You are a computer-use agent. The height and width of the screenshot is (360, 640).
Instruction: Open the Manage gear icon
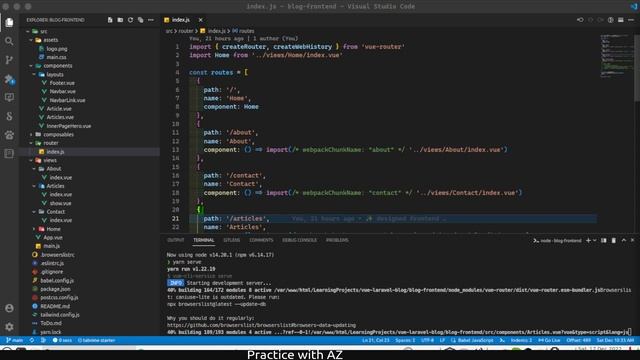coord(9,327)
